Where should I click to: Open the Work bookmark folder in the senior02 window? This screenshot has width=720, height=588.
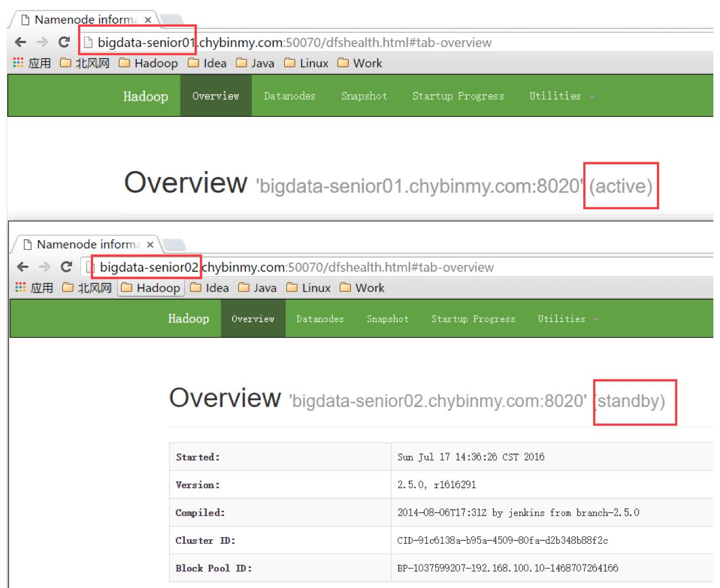pos(362,288)
